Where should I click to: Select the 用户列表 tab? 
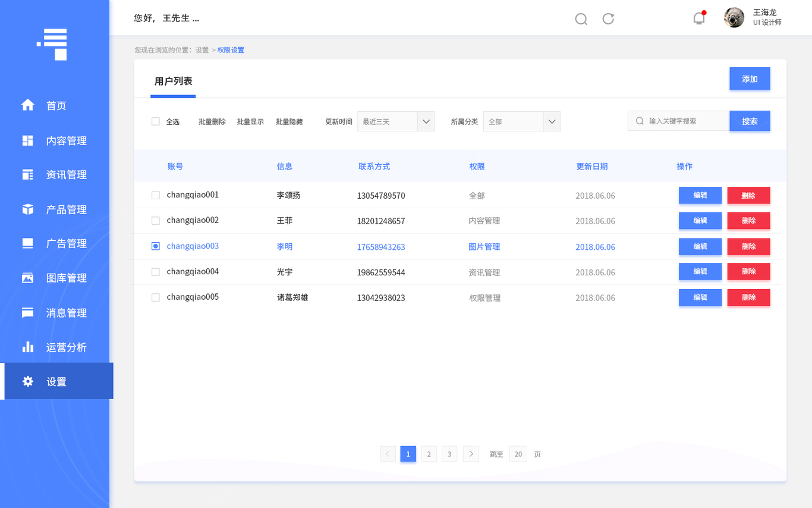[x=173, y=81]
